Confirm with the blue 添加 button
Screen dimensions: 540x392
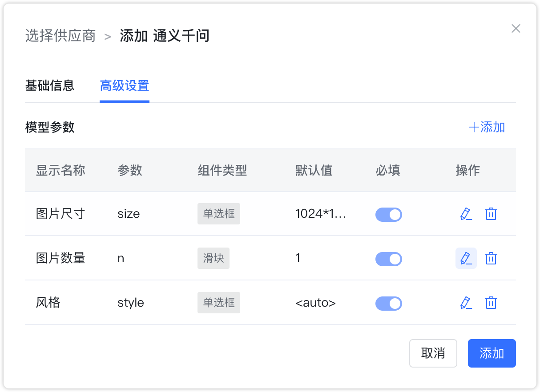(x=492, y=353)
